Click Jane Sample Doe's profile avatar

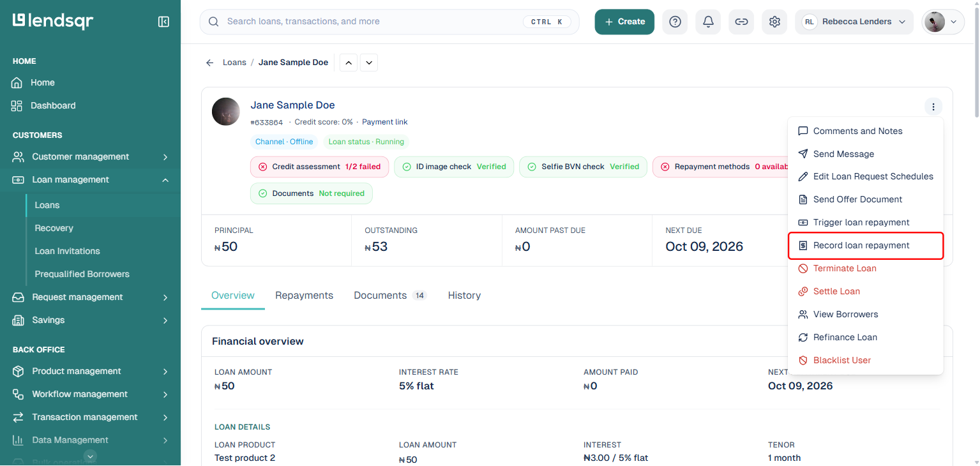point(226,112)
